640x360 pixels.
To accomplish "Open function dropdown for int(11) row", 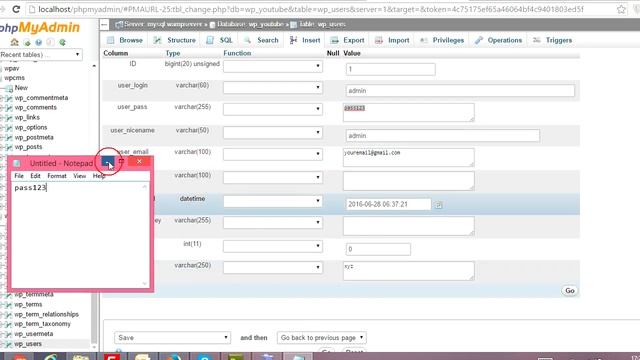I will [x=273, y=246].
